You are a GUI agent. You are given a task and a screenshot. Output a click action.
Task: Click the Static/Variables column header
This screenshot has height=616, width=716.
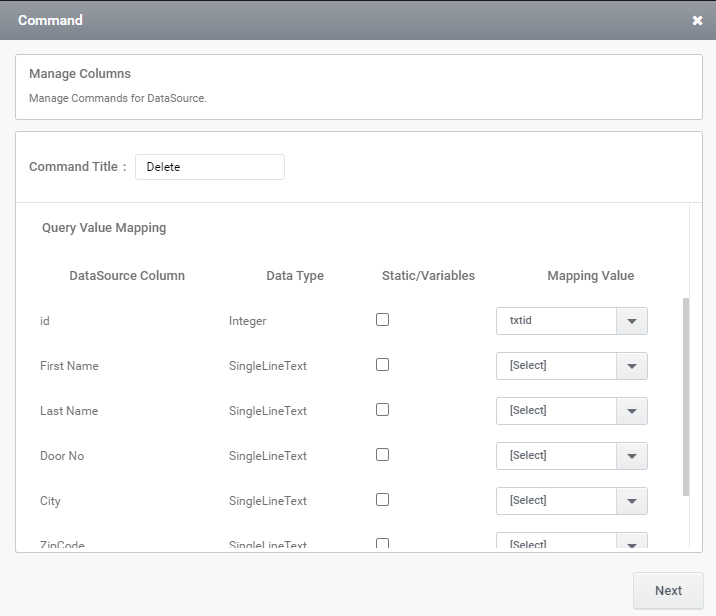click(428, 276)
